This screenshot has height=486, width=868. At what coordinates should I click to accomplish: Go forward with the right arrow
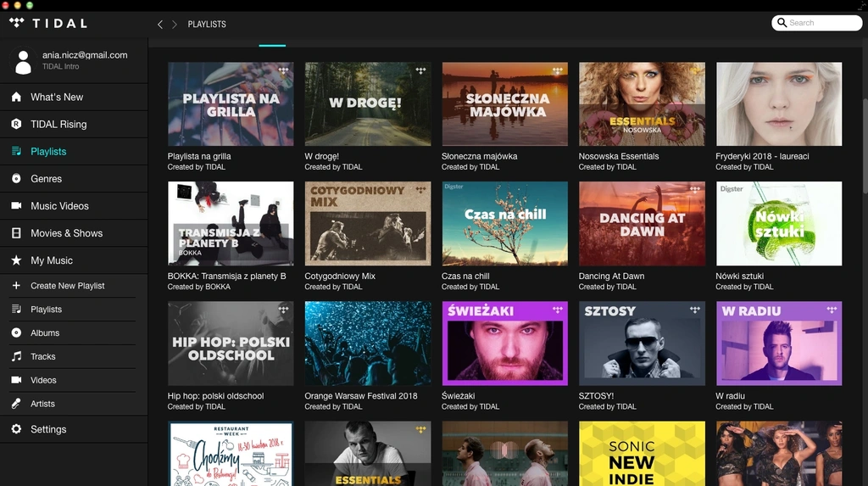pyautogui.click(x=175, y=25)
